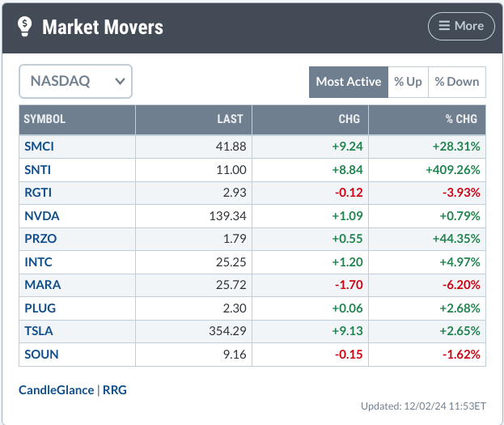The image size is (504, 425).
Task: Click the last price 41.88
Action: pyautogui.click(x=231, y=147)
